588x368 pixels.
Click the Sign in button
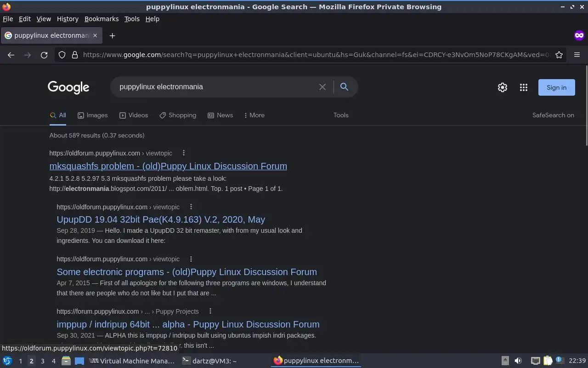click(x=556, y=87)
